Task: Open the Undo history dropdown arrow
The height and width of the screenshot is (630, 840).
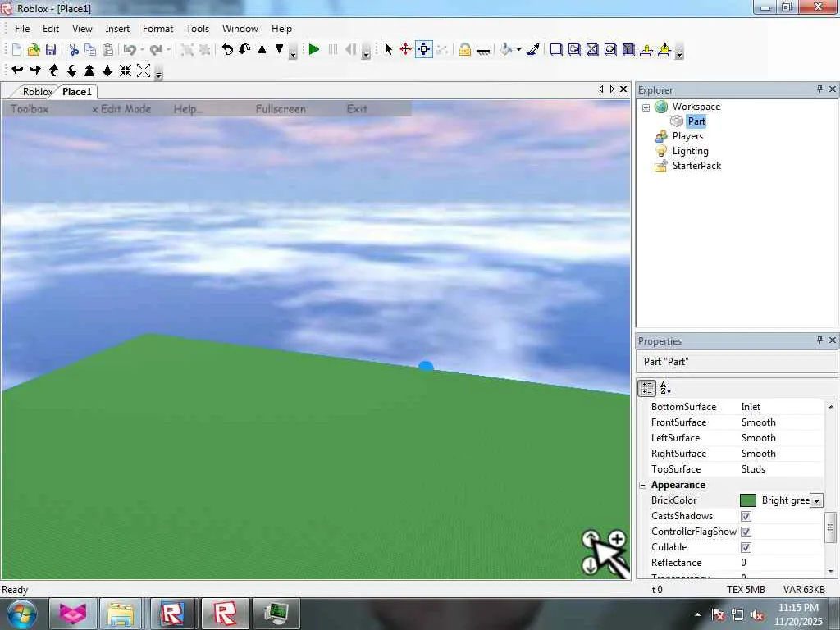Action: point(142,50)
